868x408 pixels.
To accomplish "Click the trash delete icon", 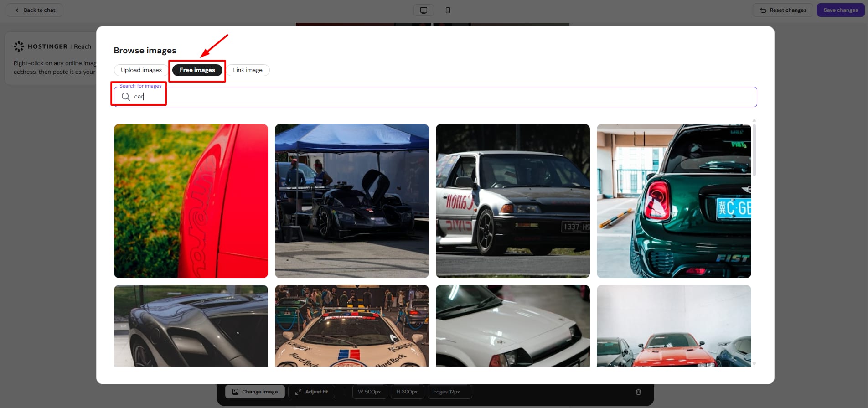I will (x=638, y=392).
